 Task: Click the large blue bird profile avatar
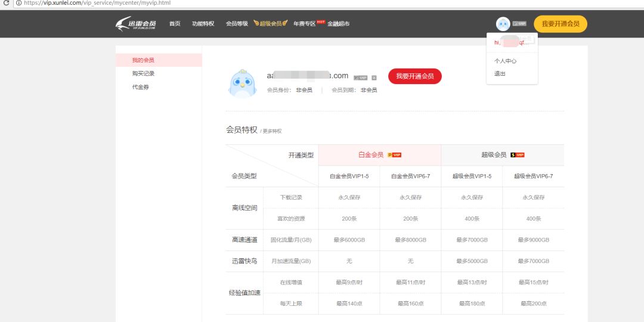point(242,83)
